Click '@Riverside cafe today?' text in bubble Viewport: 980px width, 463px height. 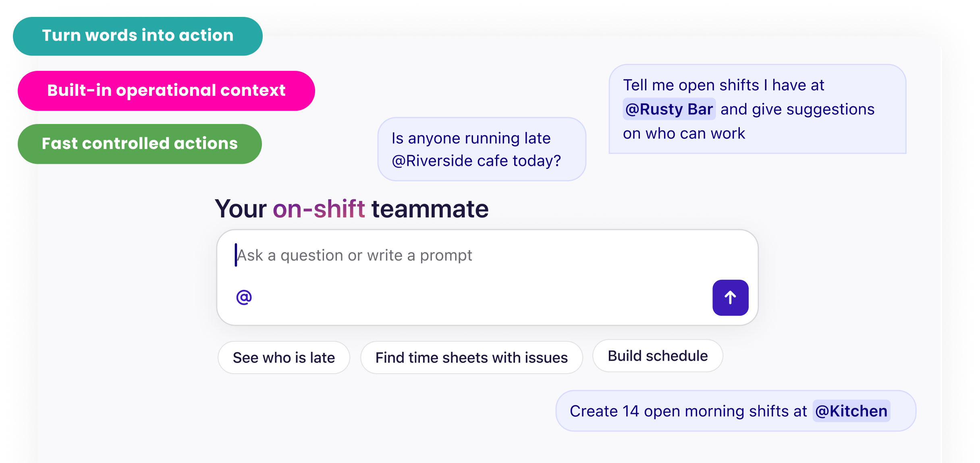pos(476,161)
